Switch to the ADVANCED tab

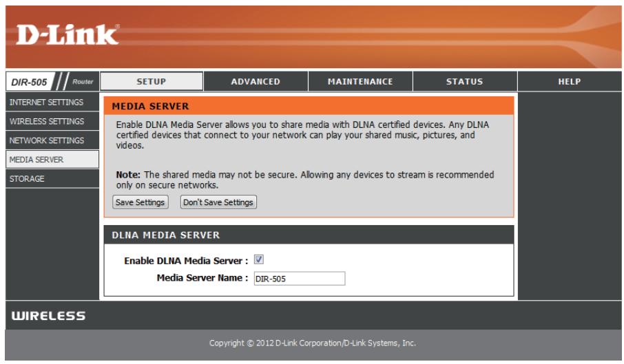point(256,81)
